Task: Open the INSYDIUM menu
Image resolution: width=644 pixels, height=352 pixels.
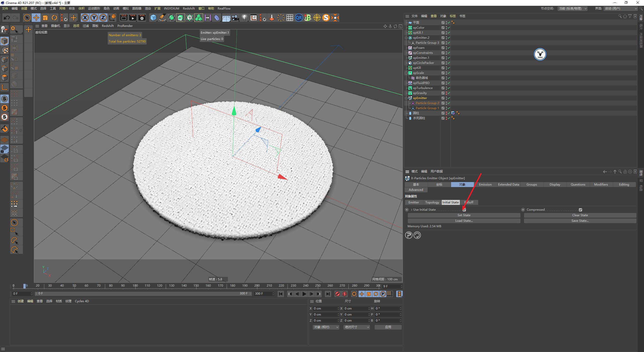Action: [171, 8]
